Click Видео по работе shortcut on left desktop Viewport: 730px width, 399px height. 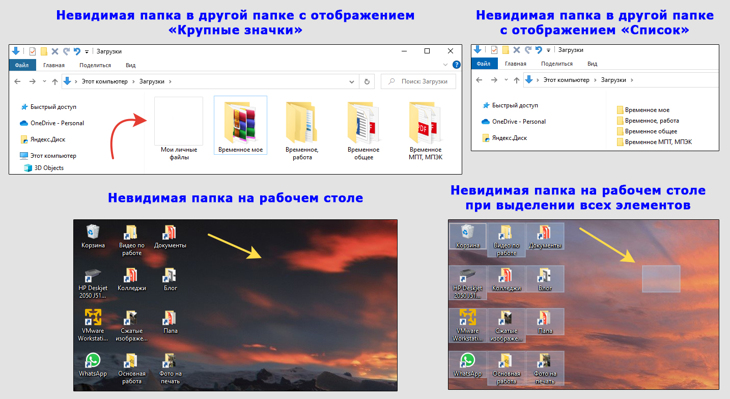(x=131, y=240)
